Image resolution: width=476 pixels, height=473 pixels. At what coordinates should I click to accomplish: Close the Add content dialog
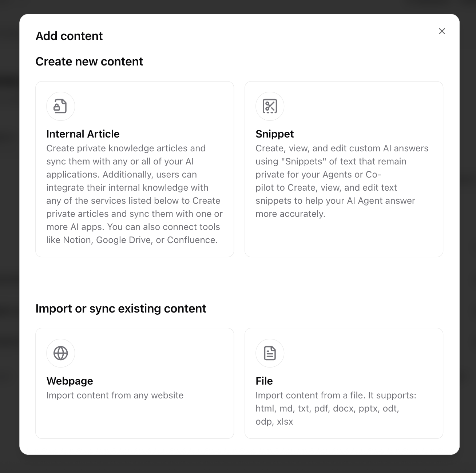click(442, 31)
